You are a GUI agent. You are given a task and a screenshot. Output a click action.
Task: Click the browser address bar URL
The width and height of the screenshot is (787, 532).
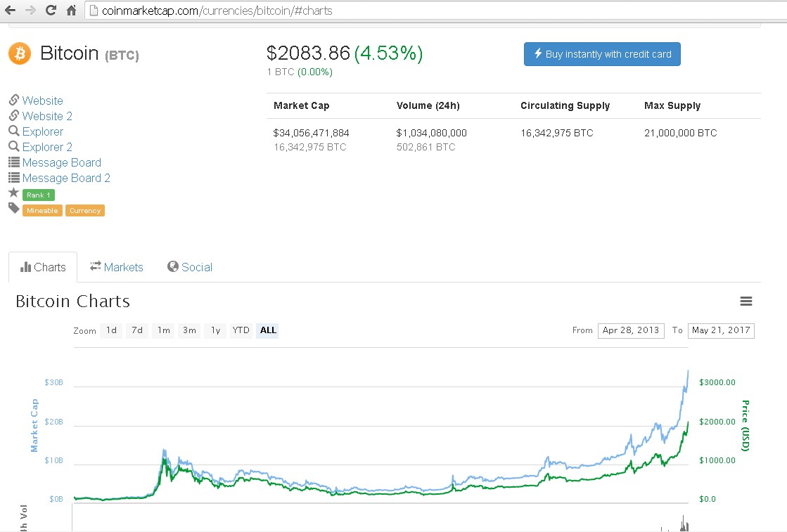217,11
